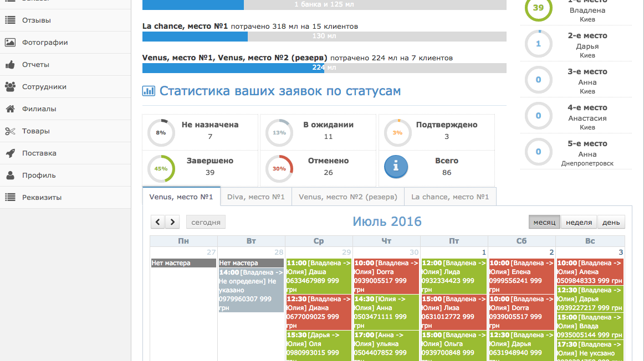Open the 15:00 Влада appointment
The image size is (644, 361).
590,326
